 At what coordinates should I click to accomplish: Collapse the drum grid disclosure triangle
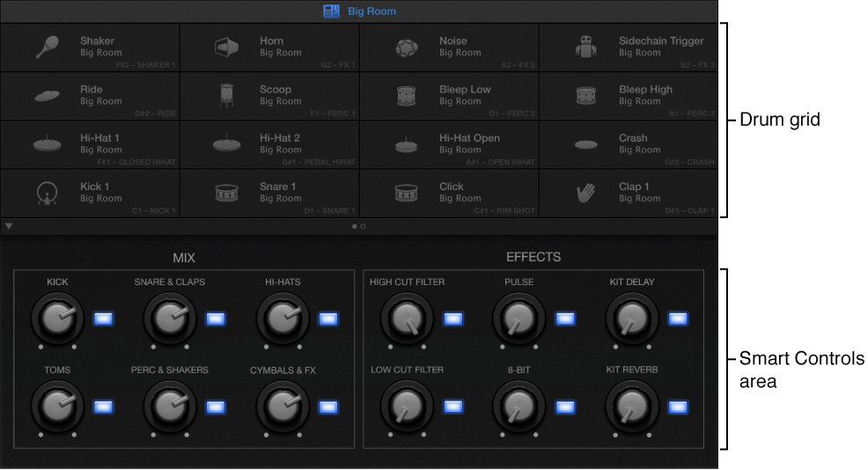click(x=8, y=226)
